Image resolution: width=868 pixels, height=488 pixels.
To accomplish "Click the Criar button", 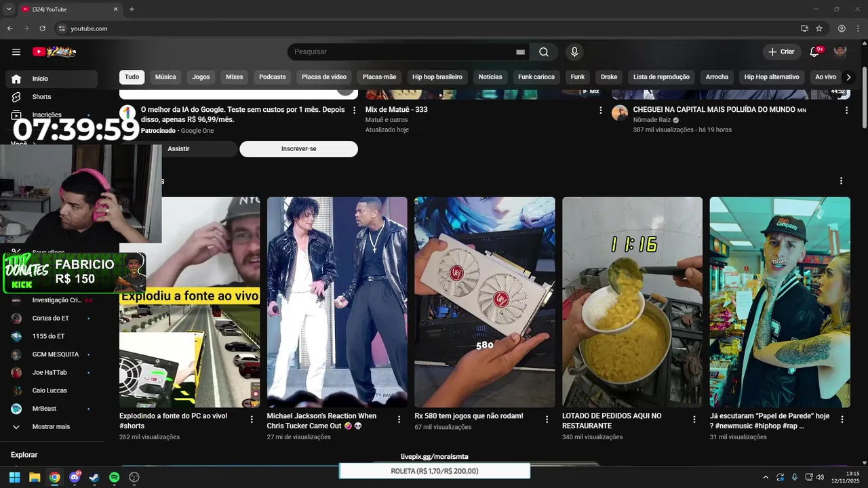I will pos(781,52).
